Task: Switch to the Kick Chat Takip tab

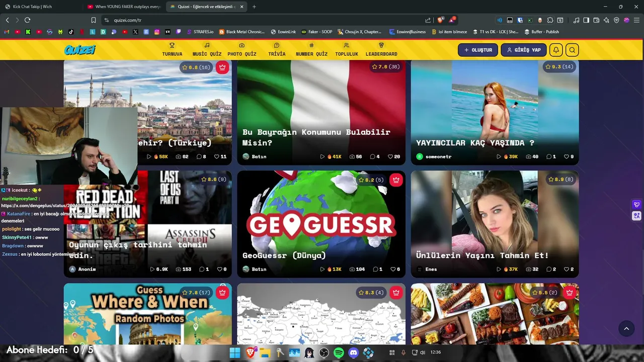Action: pyautogui.click(x=41, y=7)
